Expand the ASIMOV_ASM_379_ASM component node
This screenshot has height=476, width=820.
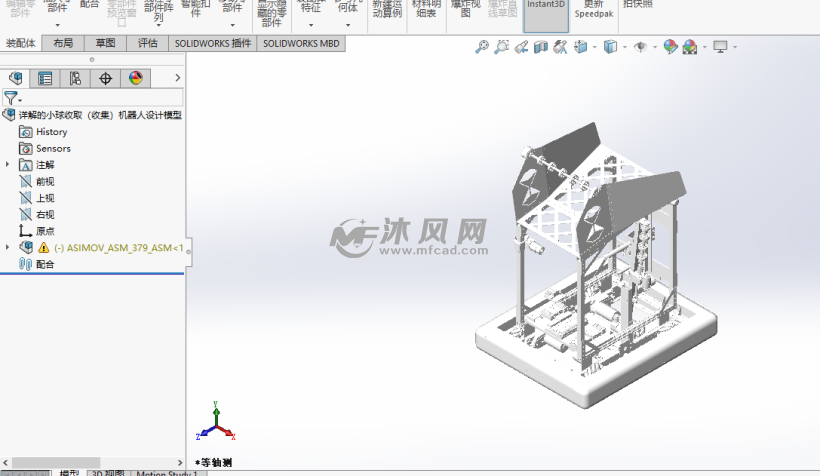click(7, 247)
